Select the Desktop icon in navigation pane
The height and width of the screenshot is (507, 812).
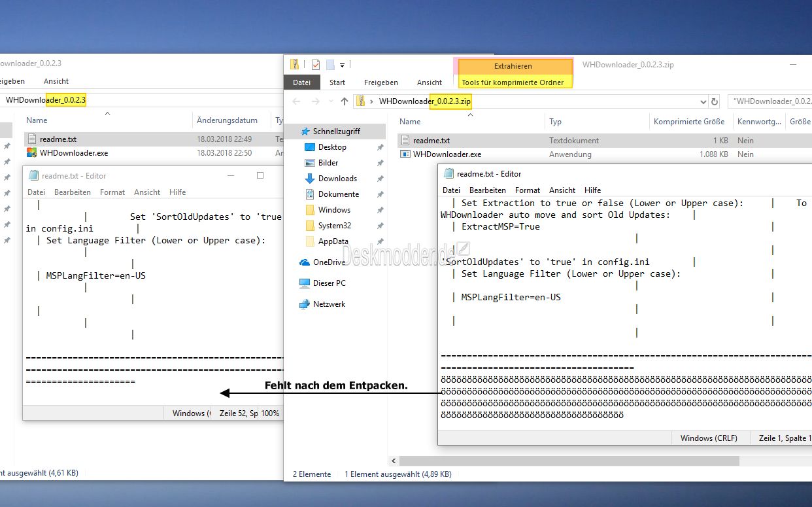310,147
